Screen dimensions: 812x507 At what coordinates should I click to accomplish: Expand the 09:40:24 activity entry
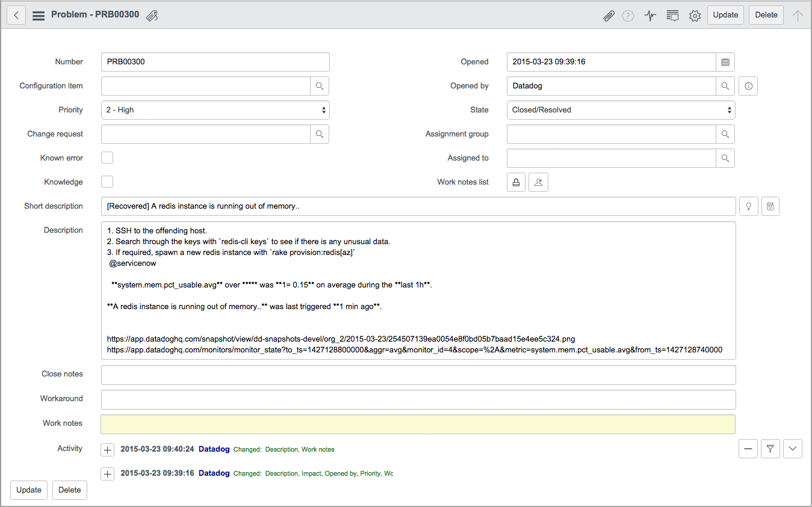point(107,450)
